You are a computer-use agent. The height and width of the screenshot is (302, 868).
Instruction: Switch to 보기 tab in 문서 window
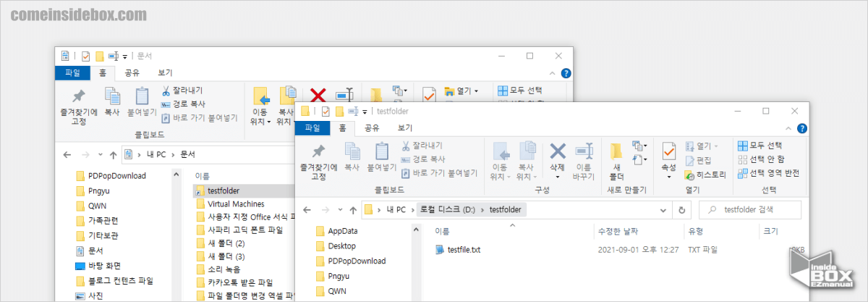coord(166,72)
